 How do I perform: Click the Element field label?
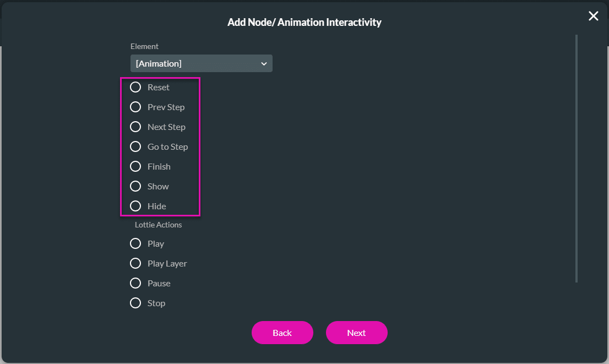(144, 46)
